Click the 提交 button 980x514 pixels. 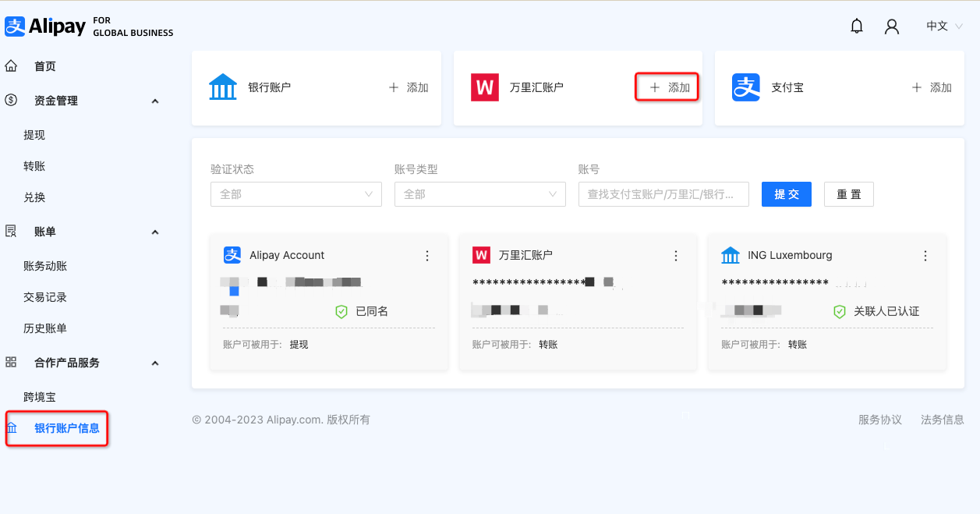pos(786,193)
